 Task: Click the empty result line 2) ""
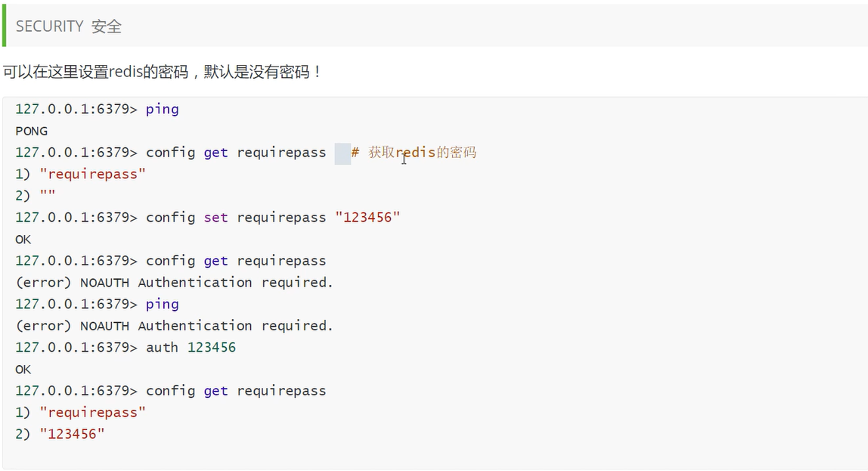[x=36, y=195]
